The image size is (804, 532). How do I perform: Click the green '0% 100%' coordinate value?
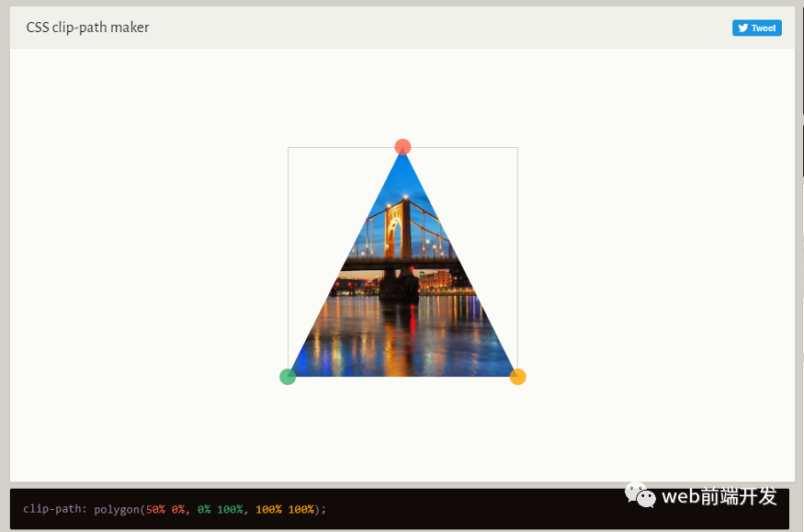220,509
